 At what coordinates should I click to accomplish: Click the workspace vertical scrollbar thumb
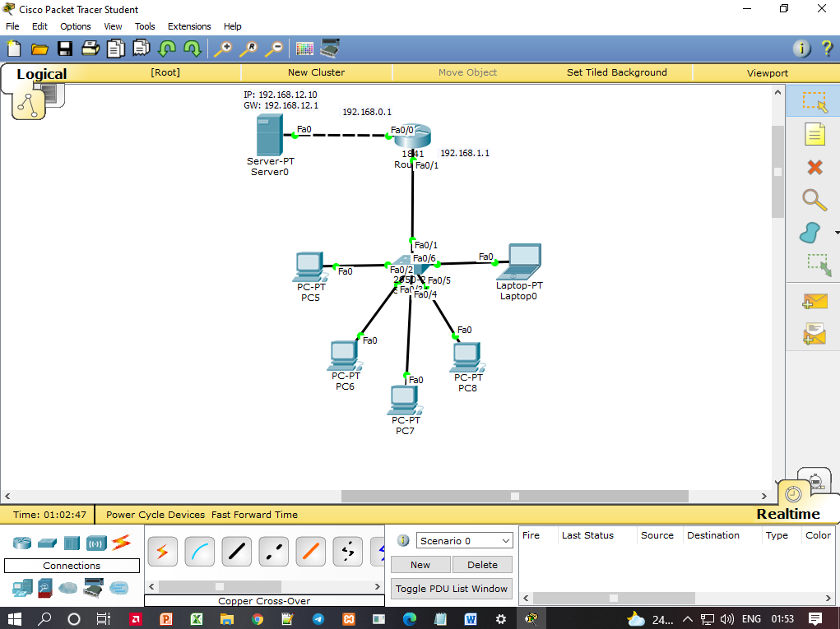click(777, 171)
